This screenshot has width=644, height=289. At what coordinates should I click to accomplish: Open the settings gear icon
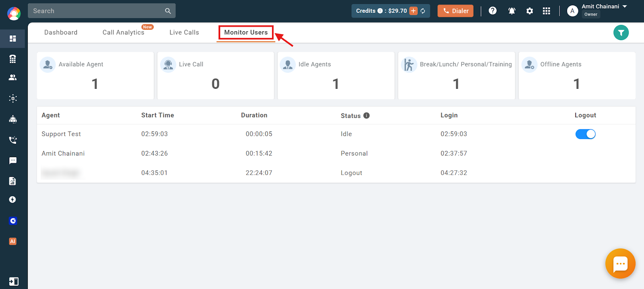coord(530,11)
